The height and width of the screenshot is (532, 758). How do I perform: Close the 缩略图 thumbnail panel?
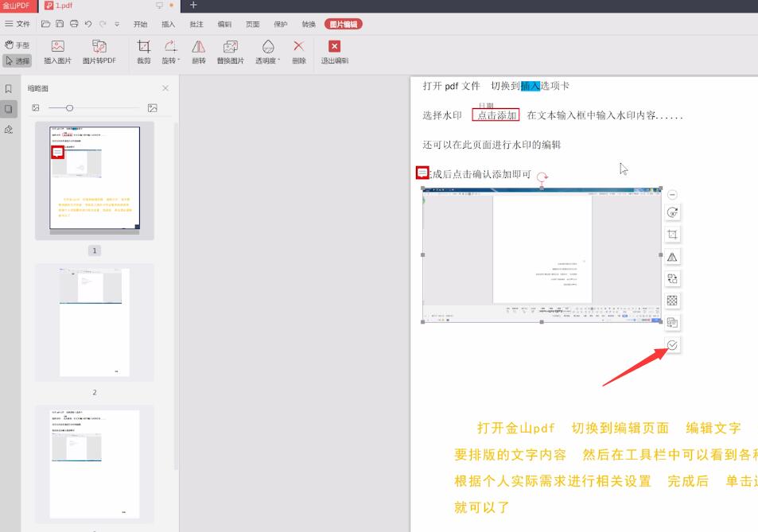[x=165, y=88]
